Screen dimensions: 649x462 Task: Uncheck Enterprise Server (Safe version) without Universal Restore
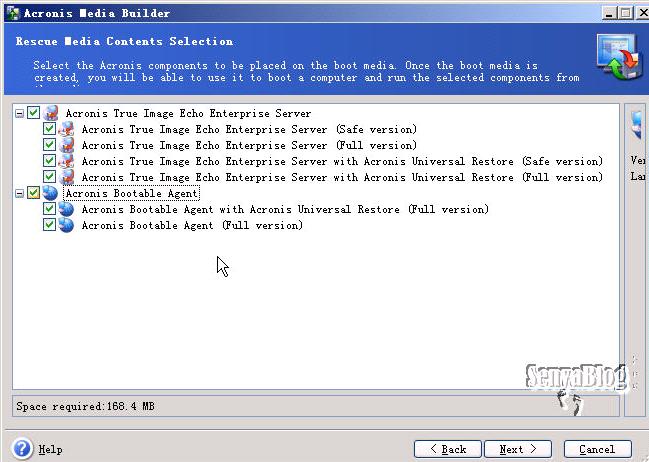coord(49,129)
